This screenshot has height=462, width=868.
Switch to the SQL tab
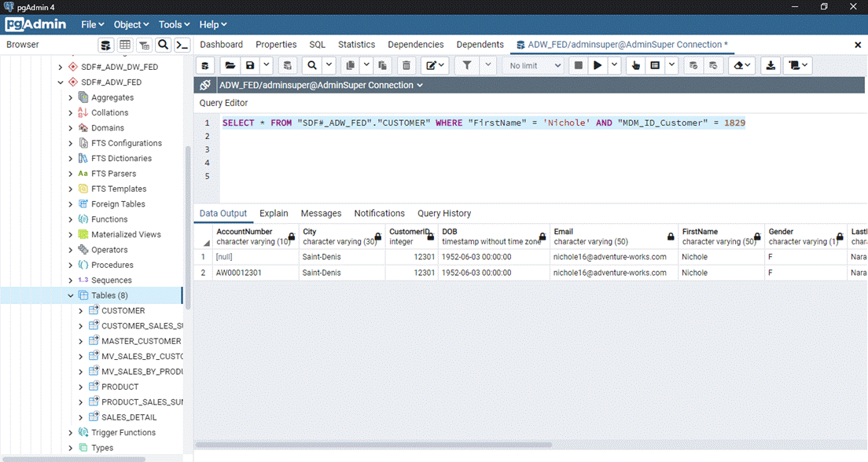coord(317,45)
